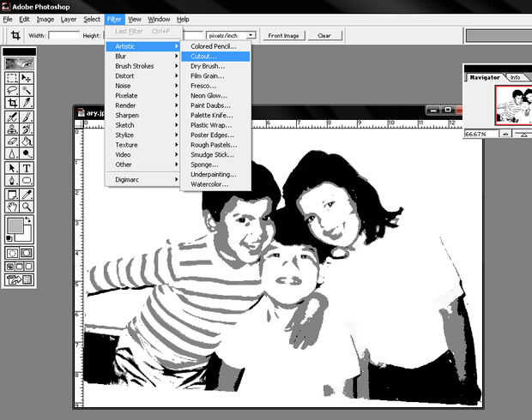
Task: Choose Watercolor filter
Action: coord(215,184)
